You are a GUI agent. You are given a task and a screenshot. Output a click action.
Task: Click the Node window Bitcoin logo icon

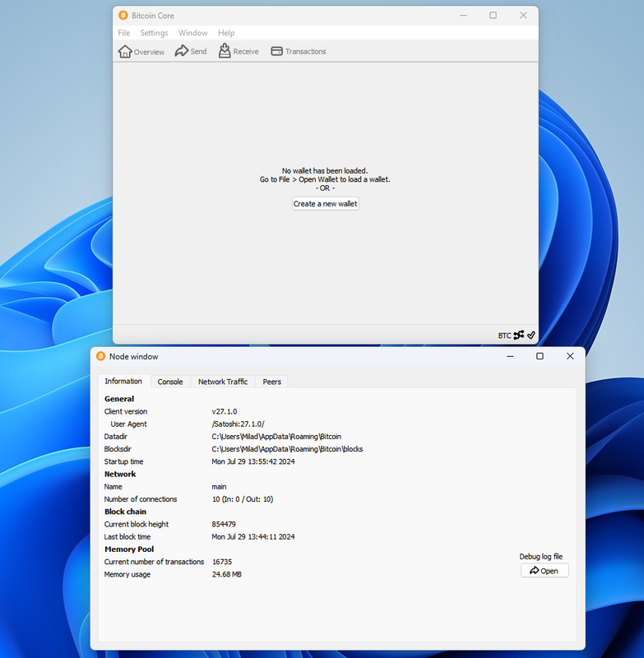point(100,356)
